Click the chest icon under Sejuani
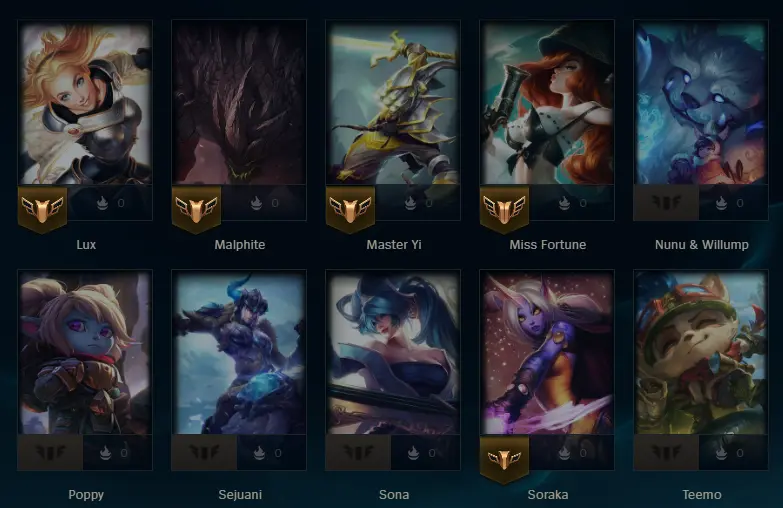This screenshot has width=783, height=508. tap(259, 453)
